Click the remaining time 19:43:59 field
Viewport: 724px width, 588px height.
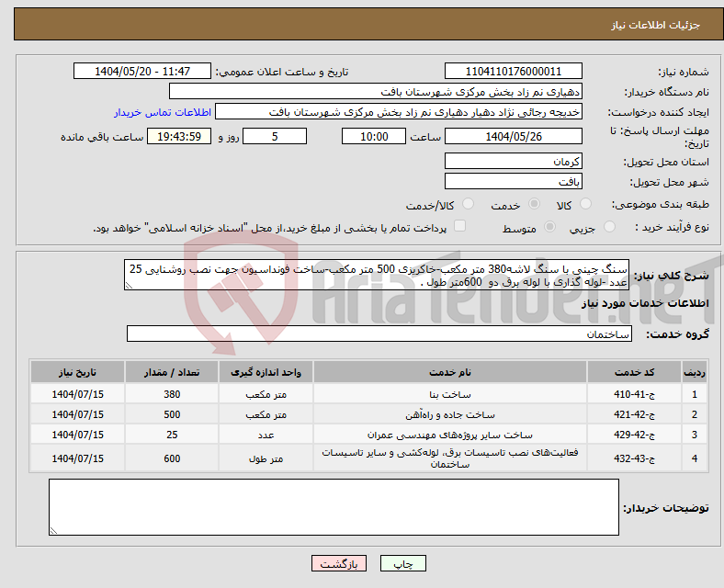click(179, 136)
